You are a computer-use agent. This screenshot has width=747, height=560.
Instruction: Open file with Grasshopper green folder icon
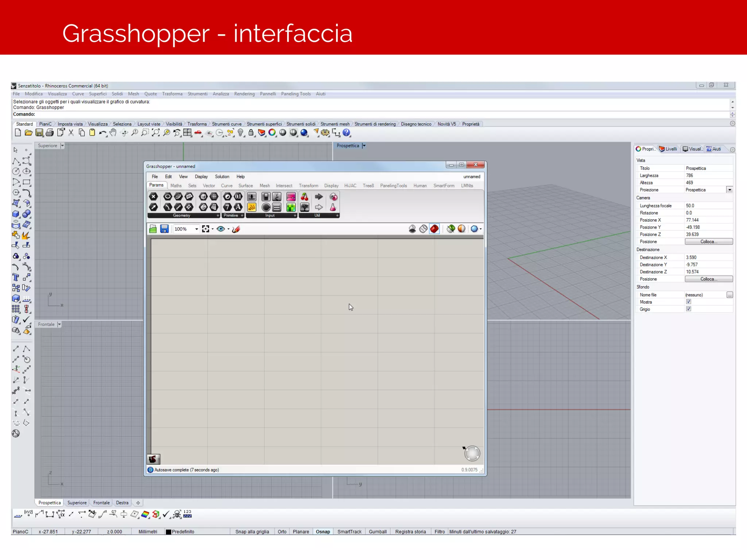click(x=153, y=229)
